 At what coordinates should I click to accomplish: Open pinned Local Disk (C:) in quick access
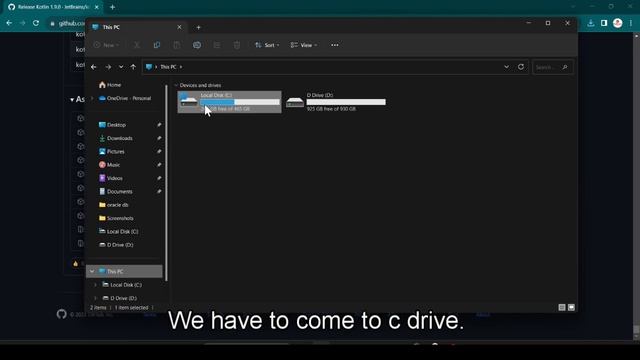[x=119, y=231]
